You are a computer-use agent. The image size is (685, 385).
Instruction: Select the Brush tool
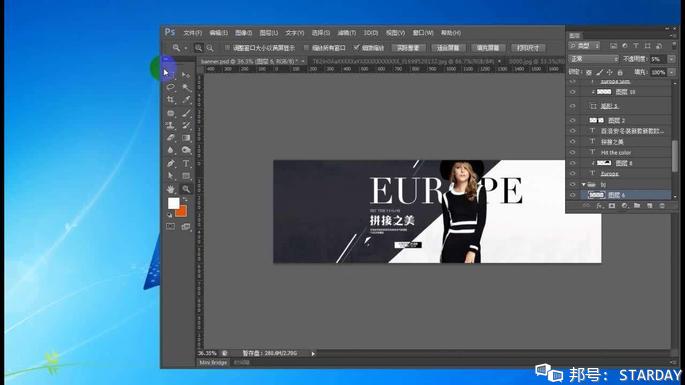tap(186, 113)
